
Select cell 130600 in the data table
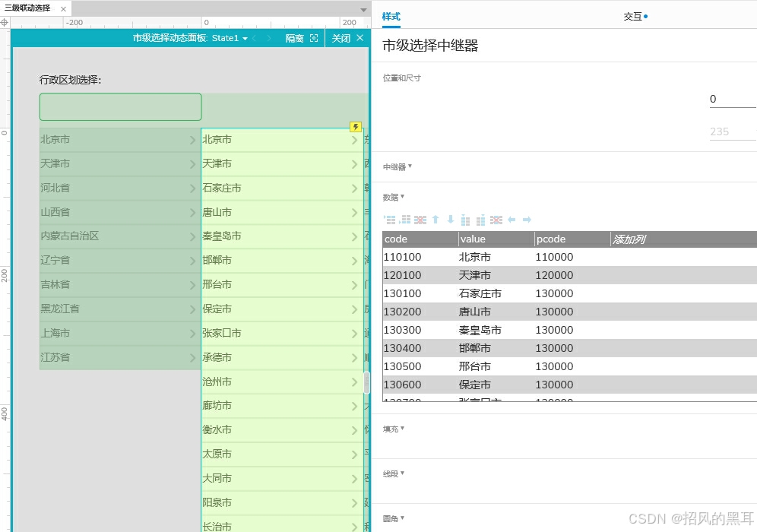tap(420, 385)
